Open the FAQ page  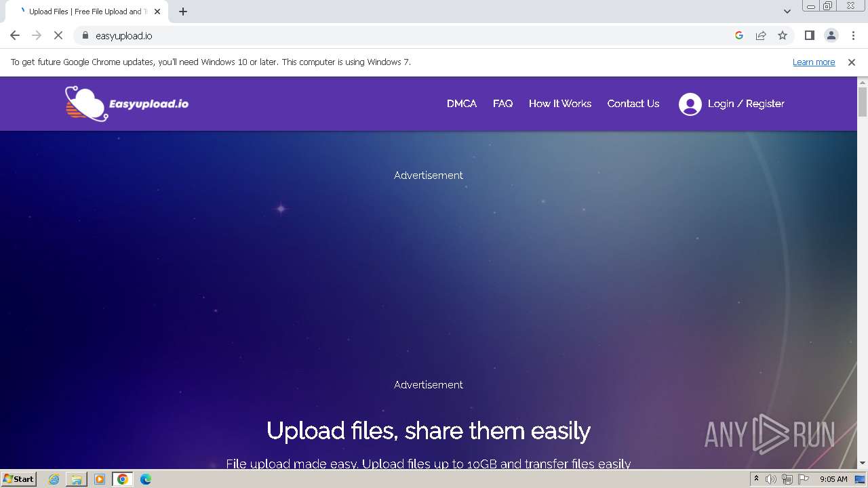(502, 104)
